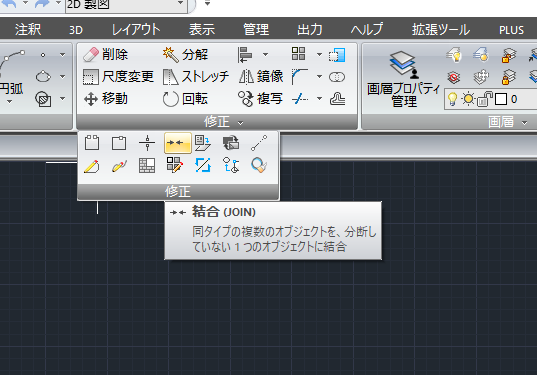Click the 複写 copy button
Image resolution: width=537 pixels, height=375 pixels.
261,99
